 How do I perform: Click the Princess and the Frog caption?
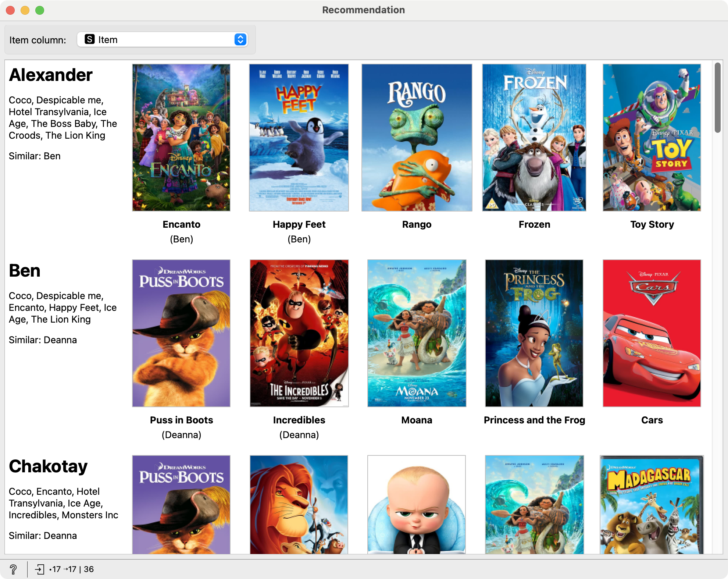[534, 420]
